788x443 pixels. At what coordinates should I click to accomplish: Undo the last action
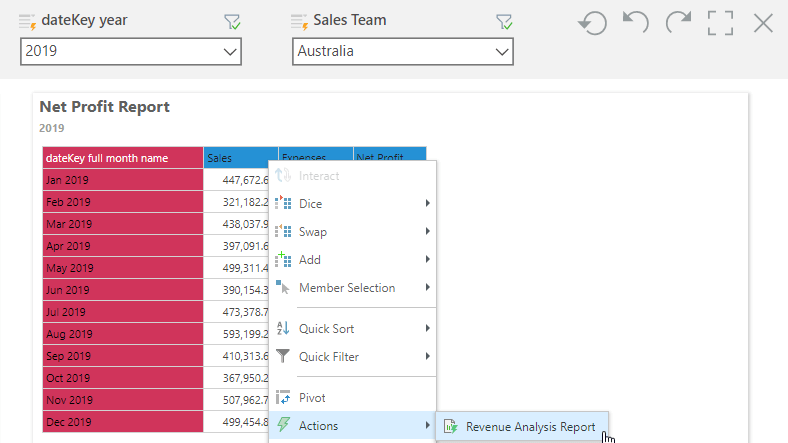tap(636, 23)
